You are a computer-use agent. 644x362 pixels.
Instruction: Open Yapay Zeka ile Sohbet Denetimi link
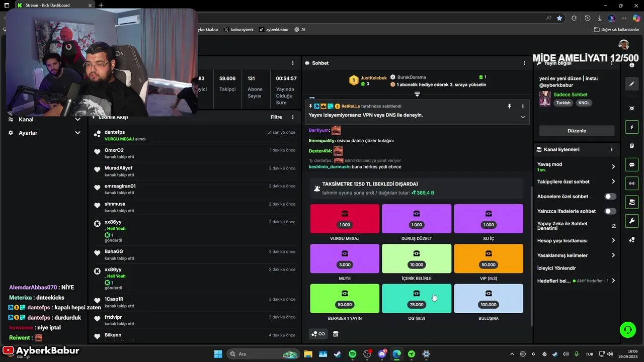(x=576, y=226)
